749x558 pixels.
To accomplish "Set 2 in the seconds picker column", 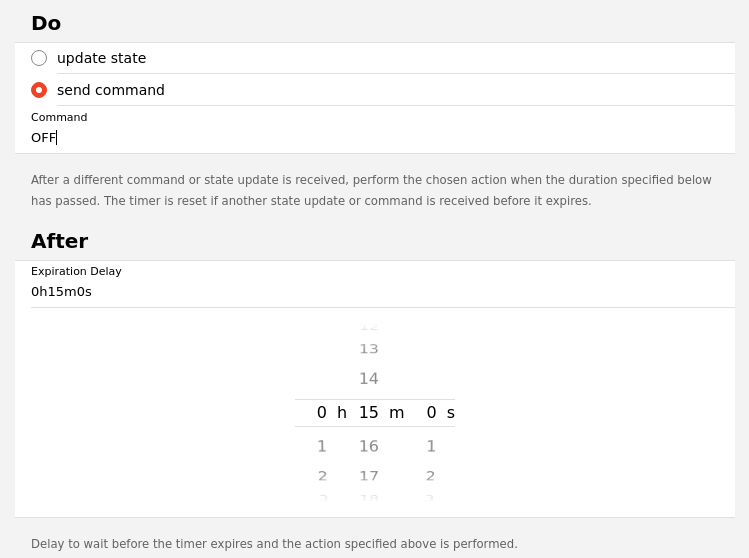I will click(431, 476).
